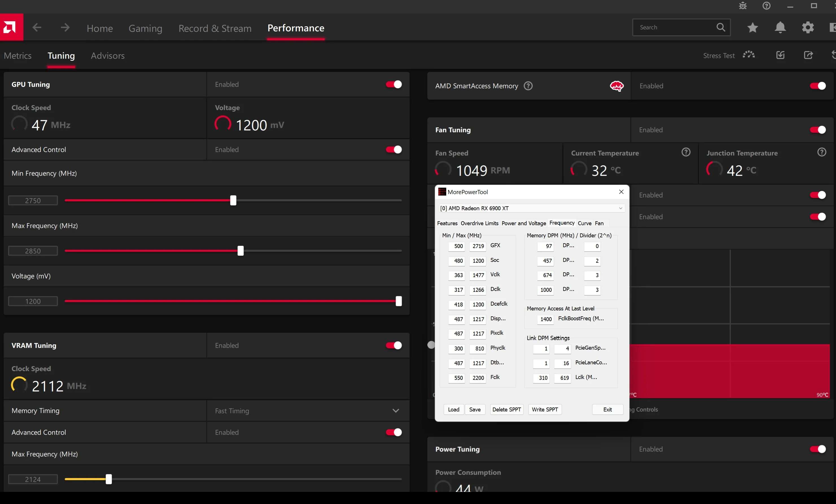Screen dimensions: 836x504
Task: Toggle VRAM Advanced Control switch
Action: click(393, 432)
